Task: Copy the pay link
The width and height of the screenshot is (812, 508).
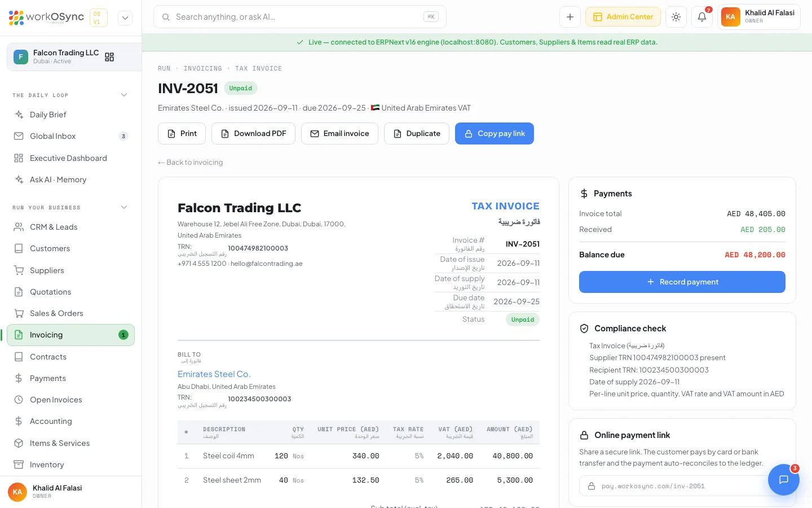Action: pyautogui.click(x=495, y=133)
